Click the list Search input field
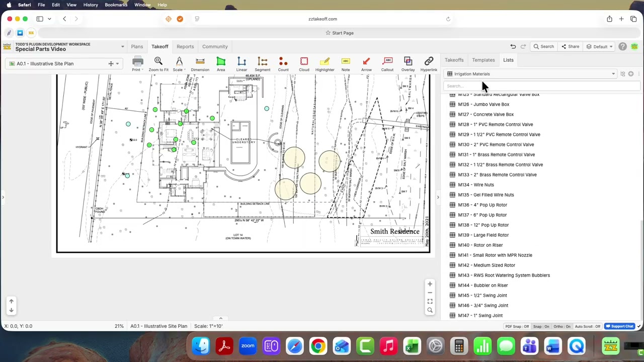 [x=541, y=86]
